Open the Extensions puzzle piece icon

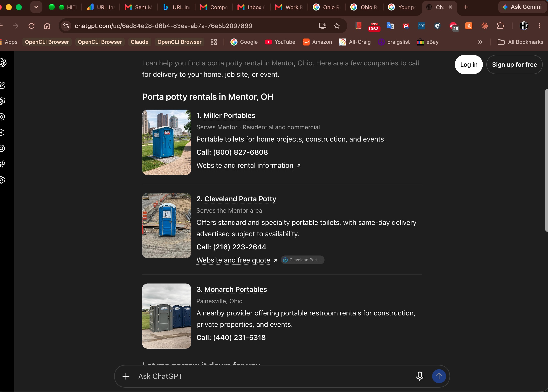coord(501,26)
